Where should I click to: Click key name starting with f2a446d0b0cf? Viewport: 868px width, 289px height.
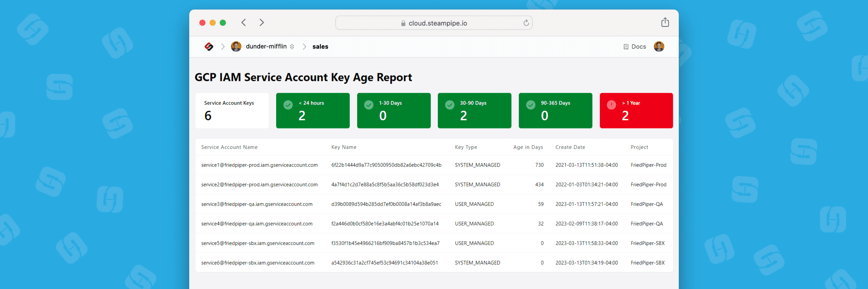pos(385,223)
